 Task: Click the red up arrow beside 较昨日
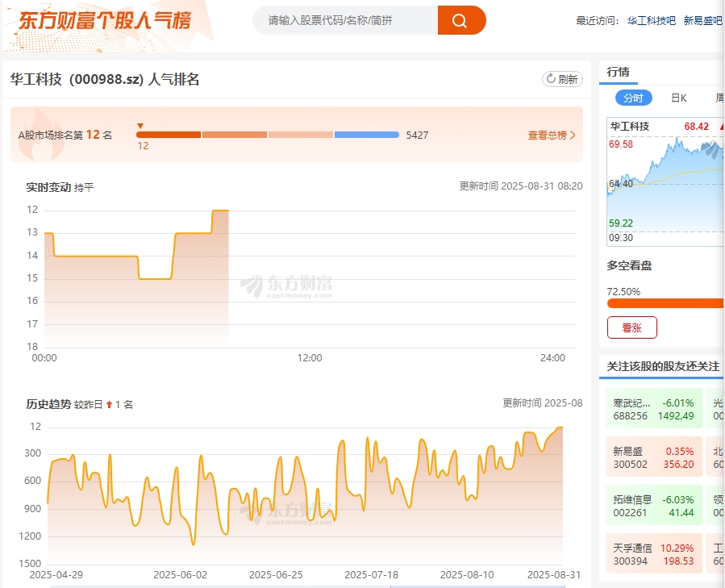click(x=109, y=404)
